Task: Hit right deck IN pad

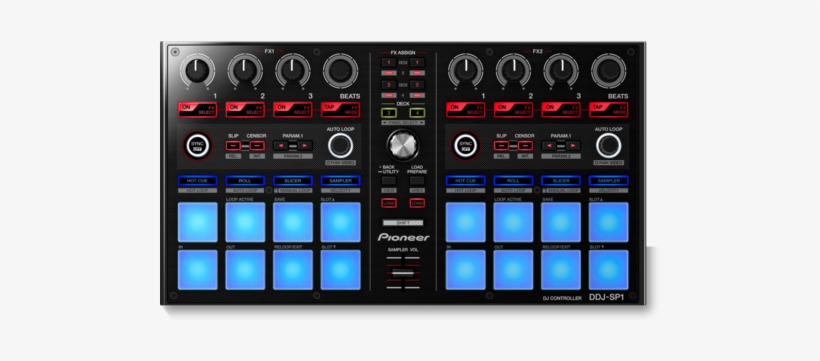Action: (x=465, y=270)
